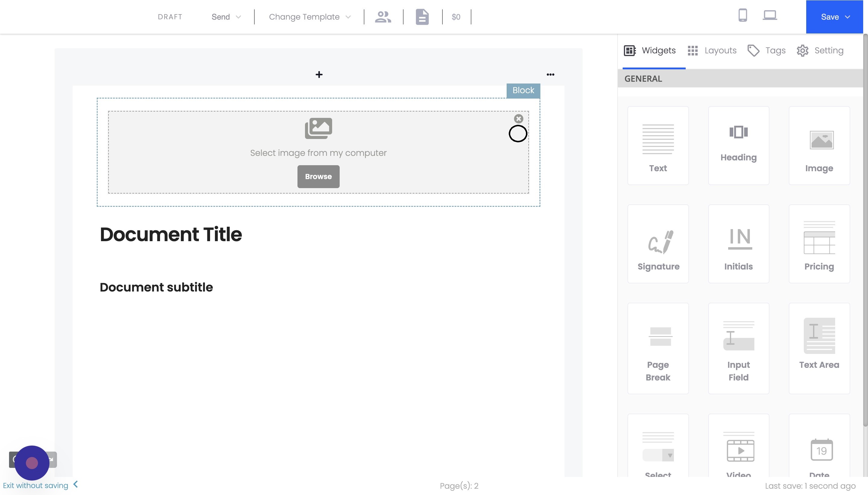Viewport: 868px width, 495px height.
Task: Open the three-dots block options menu
Action: click(550, 74)
